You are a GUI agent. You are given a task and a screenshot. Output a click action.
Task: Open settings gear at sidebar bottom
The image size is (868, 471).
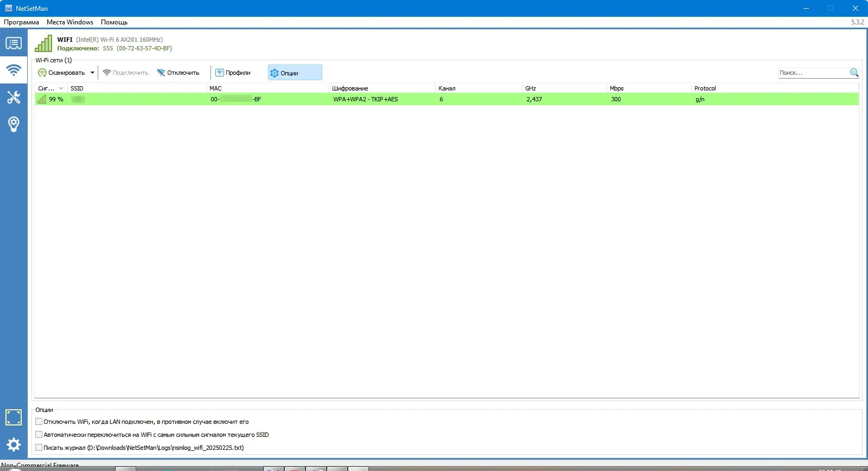click(x=14, y=445)
